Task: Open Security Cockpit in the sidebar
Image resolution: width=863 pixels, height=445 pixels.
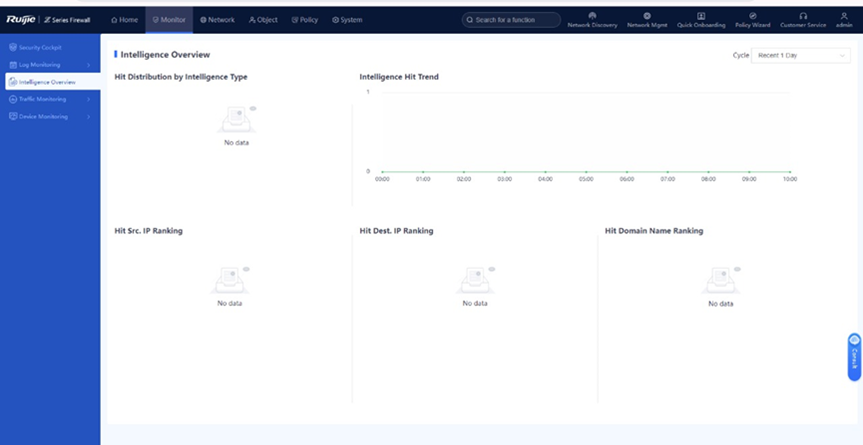Action: tap(40, 48)
